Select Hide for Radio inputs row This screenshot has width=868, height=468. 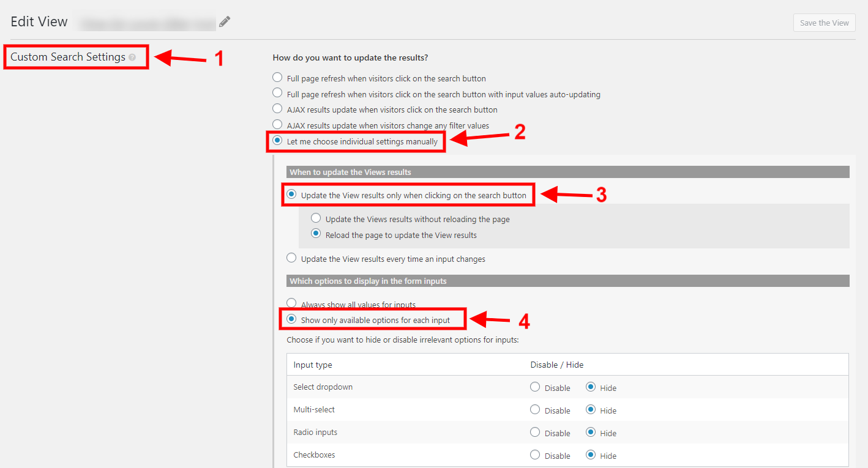tap(589, 432)
